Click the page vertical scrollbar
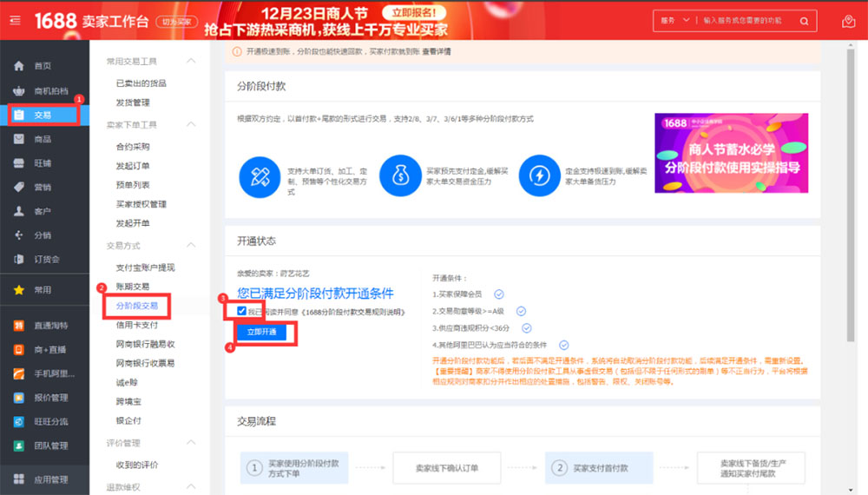This screenshot has width=868, height=495. point(851,195)
